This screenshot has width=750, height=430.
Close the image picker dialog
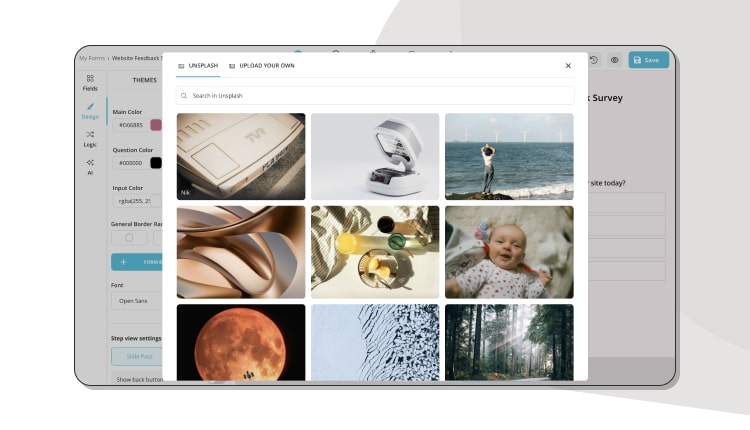pos(568,66)
